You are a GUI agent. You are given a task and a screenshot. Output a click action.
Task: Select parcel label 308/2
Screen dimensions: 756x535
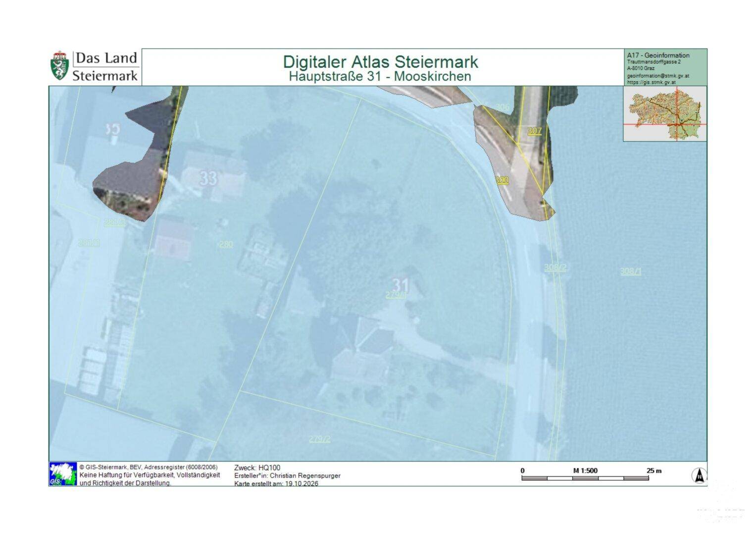pos(555,267)
